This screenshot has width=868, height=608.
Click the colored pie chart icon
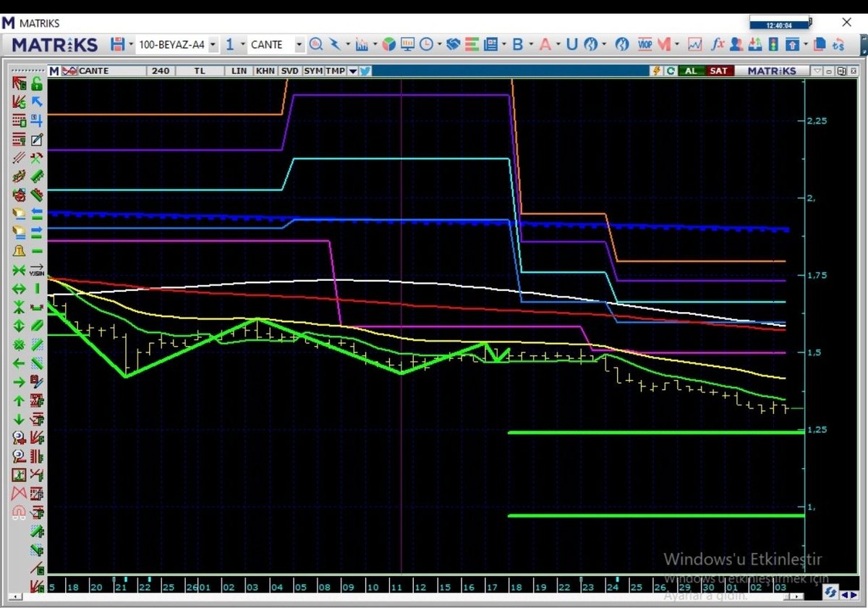pos(389,44)
